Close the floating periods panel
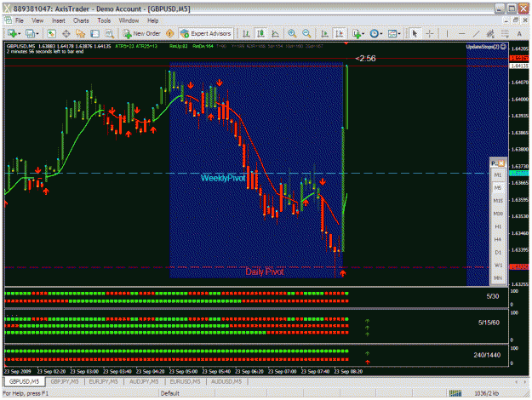Image resolution: width=532 pixels, height=400 pixels. click(x=501, y=164)
